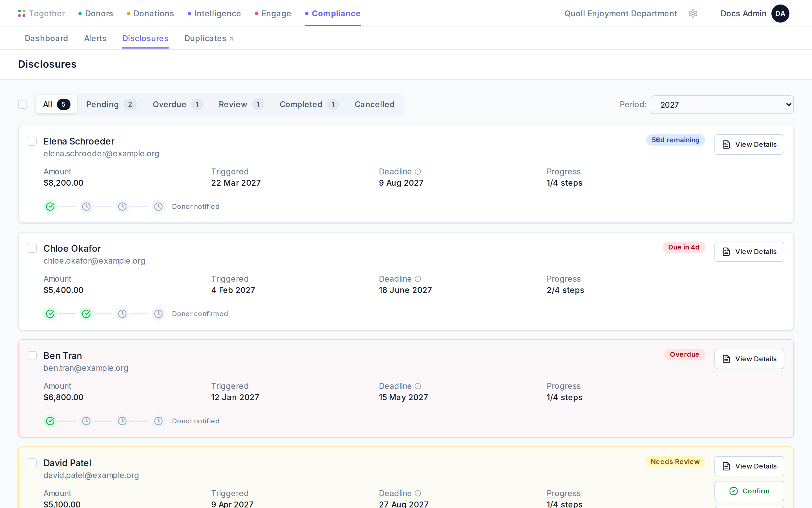Click the Donor confirmed status text
812x508 pixels.
pyautogui.click(x=200, y=314)
